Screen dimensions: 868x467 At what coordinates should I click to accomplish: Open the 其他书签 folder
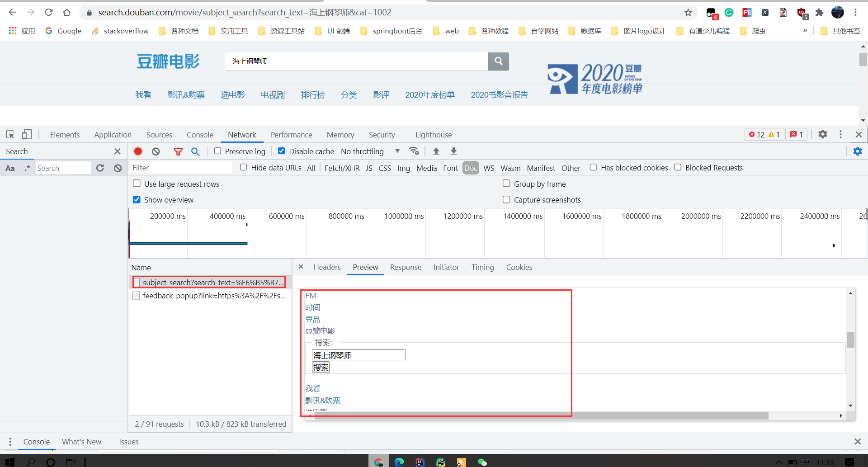(840, 31)
